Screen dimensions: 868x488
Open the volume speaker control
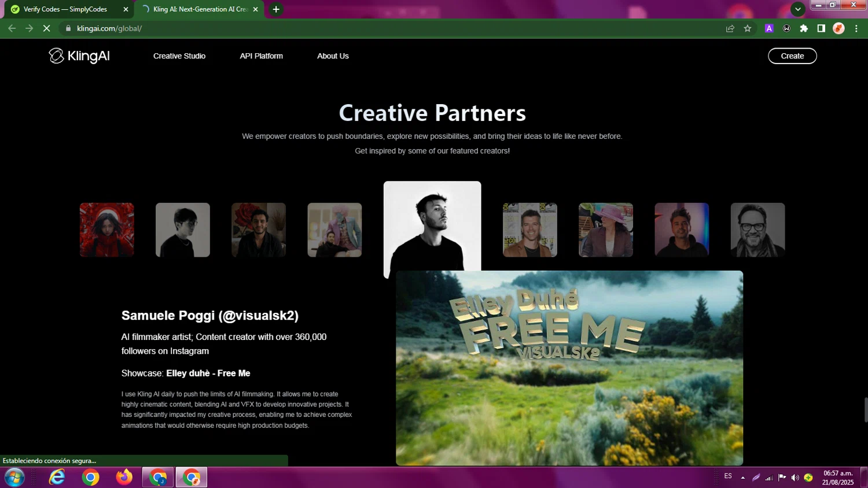click(795, 478)
